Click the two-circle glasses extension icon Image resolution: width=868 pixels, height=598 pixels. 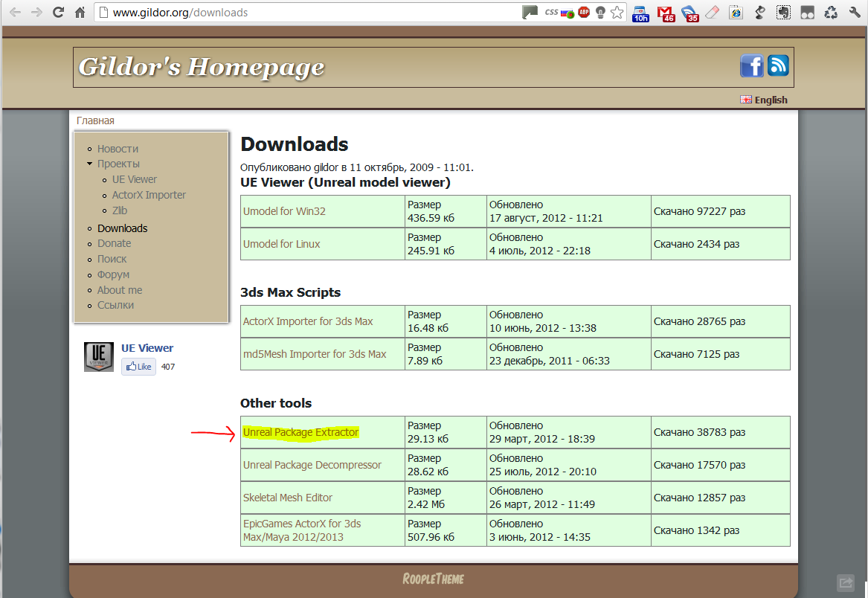click(808, 12)
